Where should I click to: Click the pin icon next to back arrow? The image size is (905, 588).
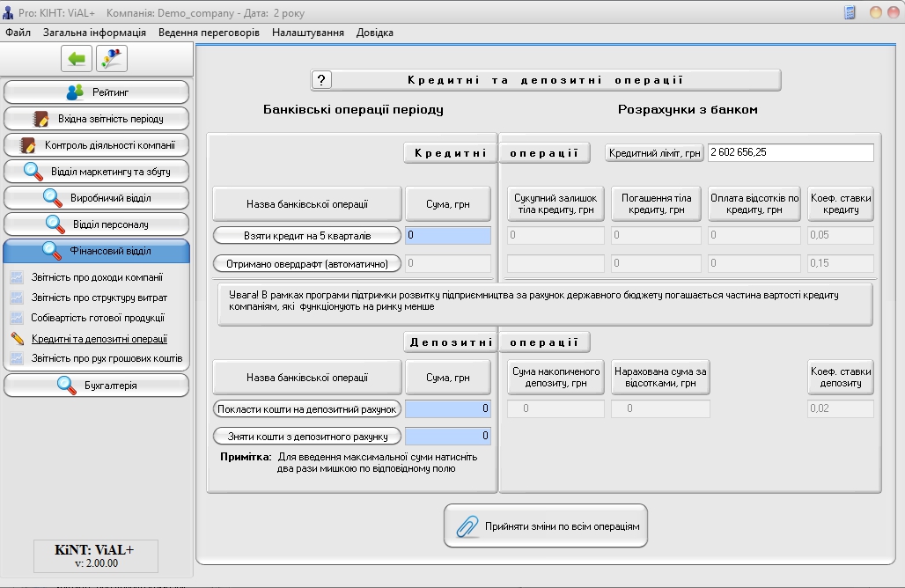(112, 59)
